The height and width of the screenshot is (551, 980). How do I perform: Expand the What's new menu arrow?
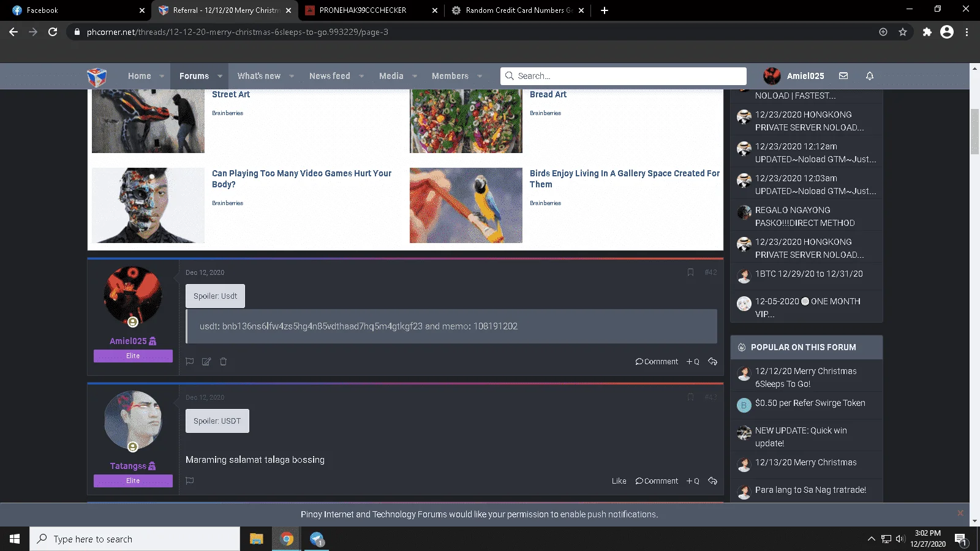tap(292, 77)
